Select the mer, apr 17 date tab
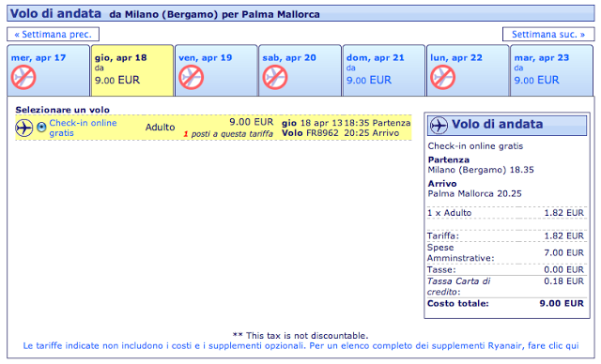 point(48,70)
